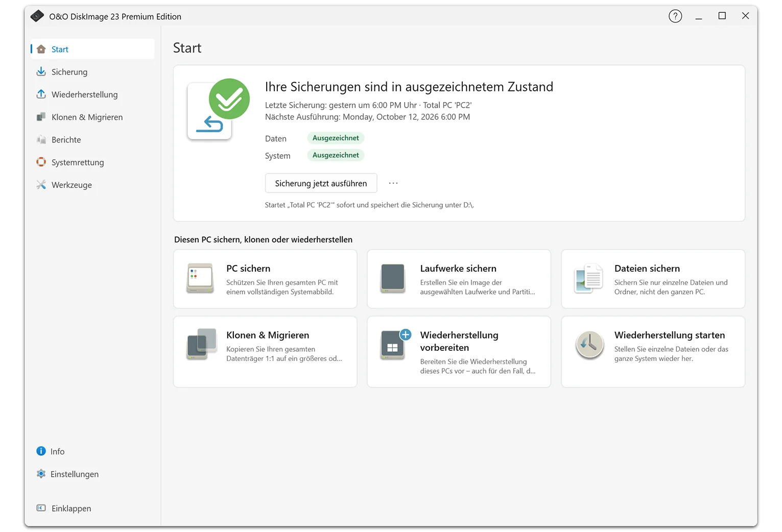Click the Werkzeuge tools icon
Image resolution: width=782 pixels, height=532 pixels.
[x=41, y=184]
